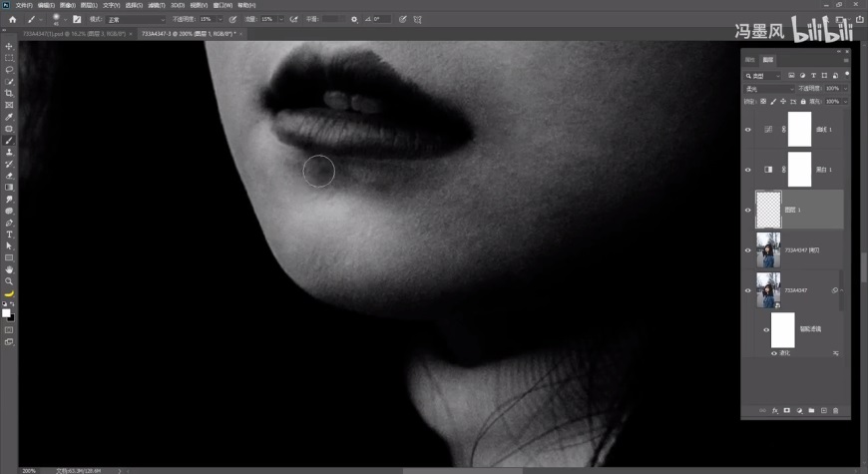Click the brush angle input field
868x474 pixels.
pyautogui.click(x=381, y=19)
